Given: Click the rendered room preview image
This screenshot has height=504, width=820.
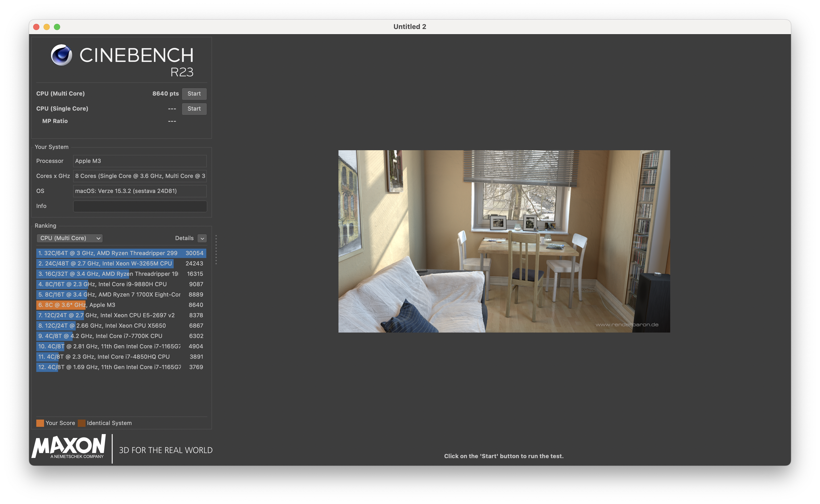Looking at the screenshot, I should click(504, 241).
